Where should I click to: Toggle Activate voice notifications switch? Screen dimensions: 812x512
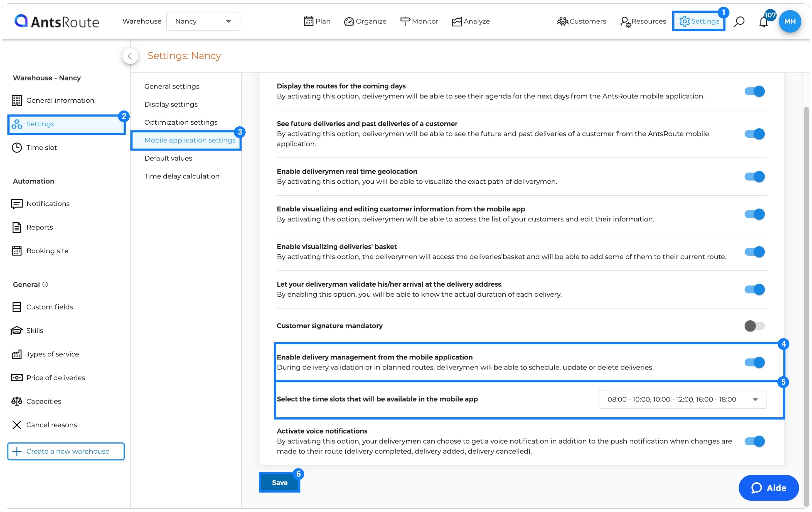coord(754,442)
